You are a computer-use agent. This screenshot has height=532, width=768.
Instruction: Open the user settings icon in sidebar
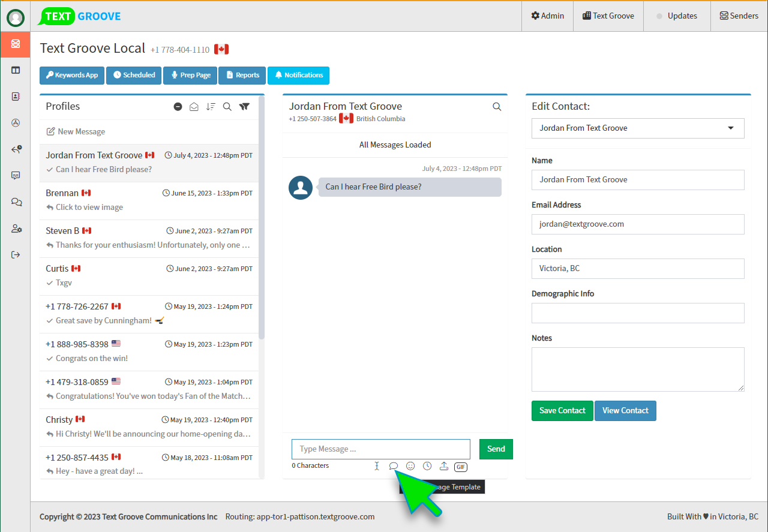coord(16,229)
